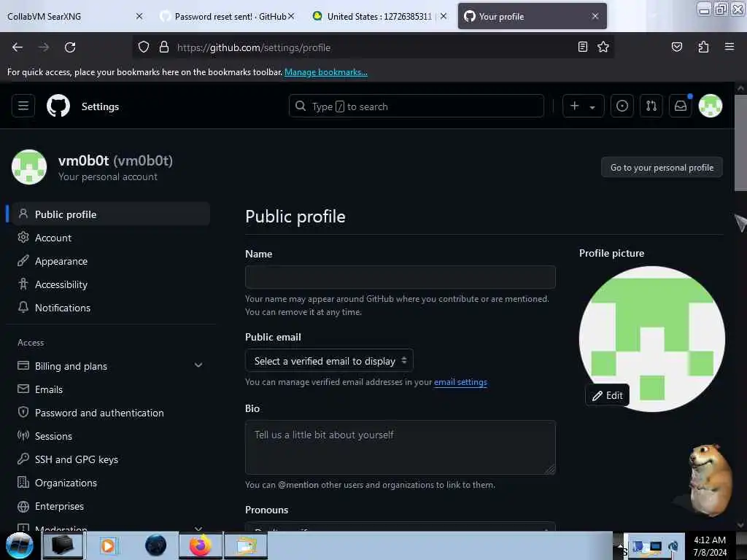This screenshot has width=747, height=560.
Task: Close the United States tab
Action: [x=444, y=16]
